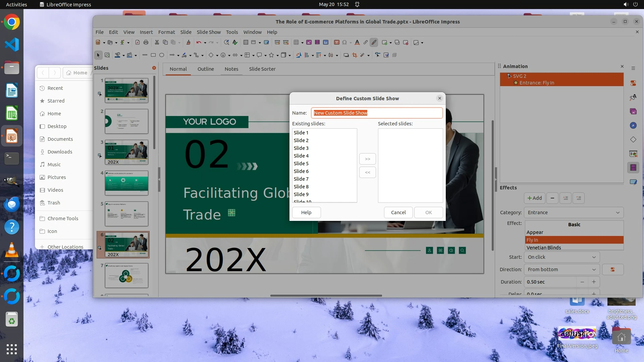This screenshot has height=362, width=644.
Task: Switch to the Slide Sorter tab
Action: 262,69
